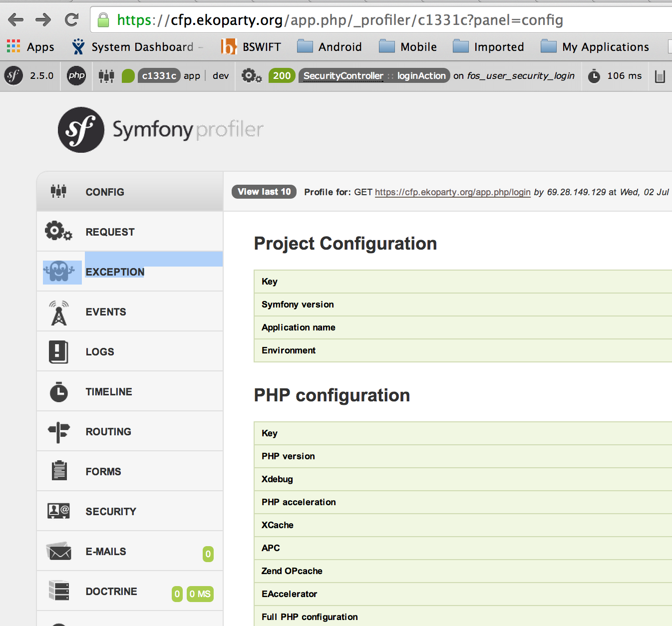Open the ROUTING panel

click(x=130, y=431)
